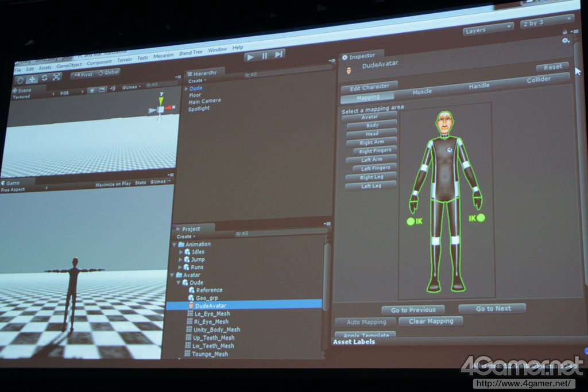Select the Rotate transform tool

tap(44, 77)
